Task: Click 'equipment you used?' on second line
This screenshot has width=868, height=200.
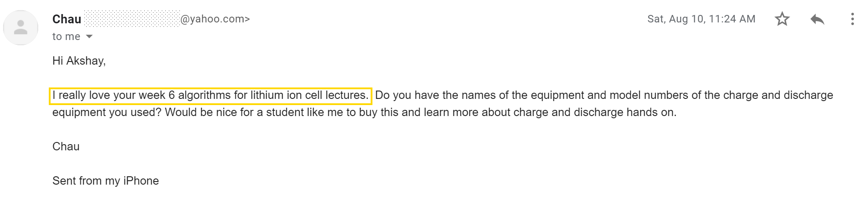Action: click(x=107, y=113)
